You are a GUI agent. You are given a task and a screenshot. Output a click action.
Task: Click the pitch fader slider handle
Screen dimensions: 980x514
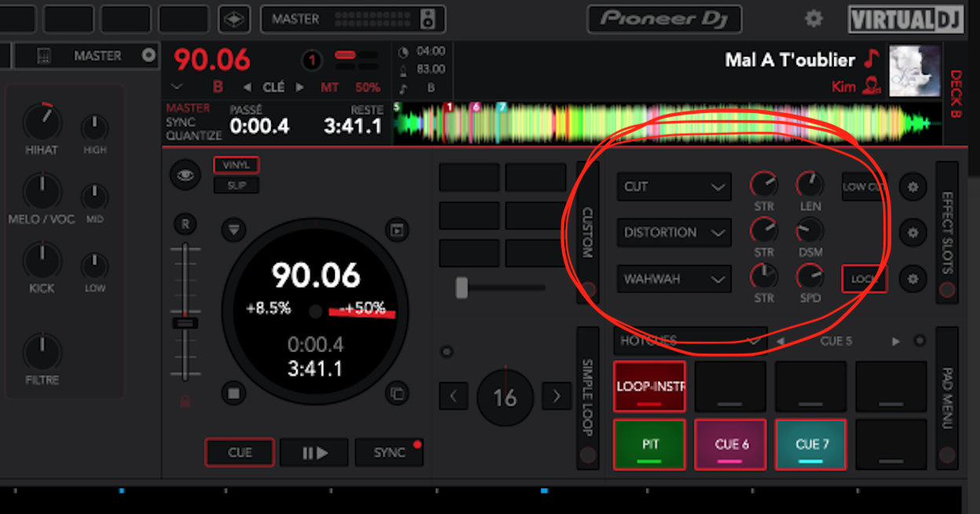tap(185, 323)
